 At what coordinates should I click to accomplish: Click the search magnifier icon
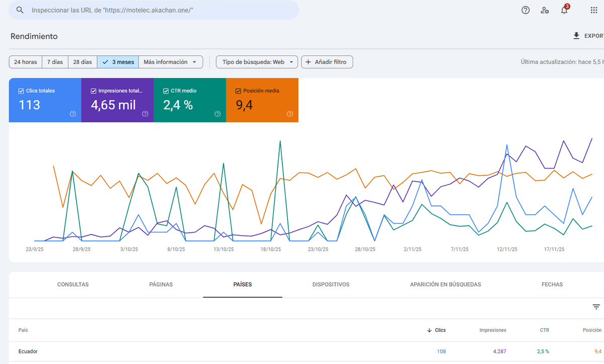pos(20,10)
